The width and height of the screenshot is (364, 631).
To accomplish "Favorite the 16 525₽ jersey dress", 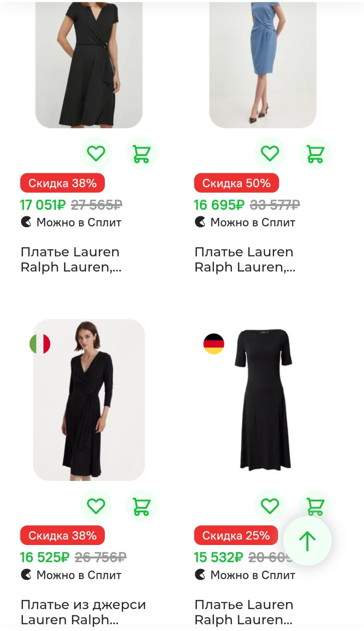I will [96, 506].
